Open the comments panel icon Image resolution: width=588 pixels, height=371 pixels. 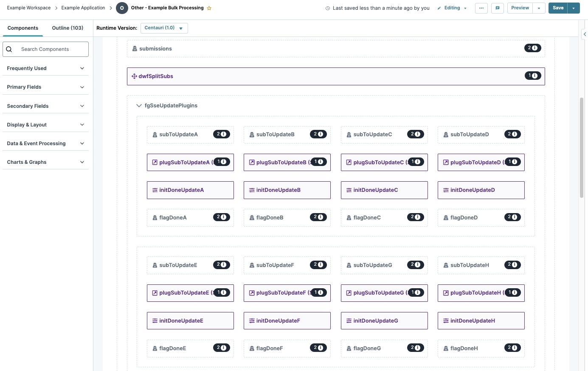(497, 8)
